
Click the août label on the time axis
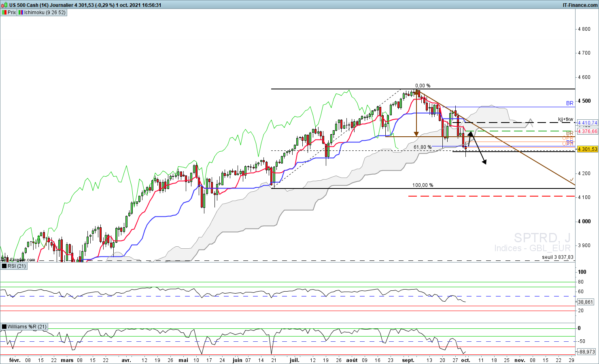[x=352, y=360]
